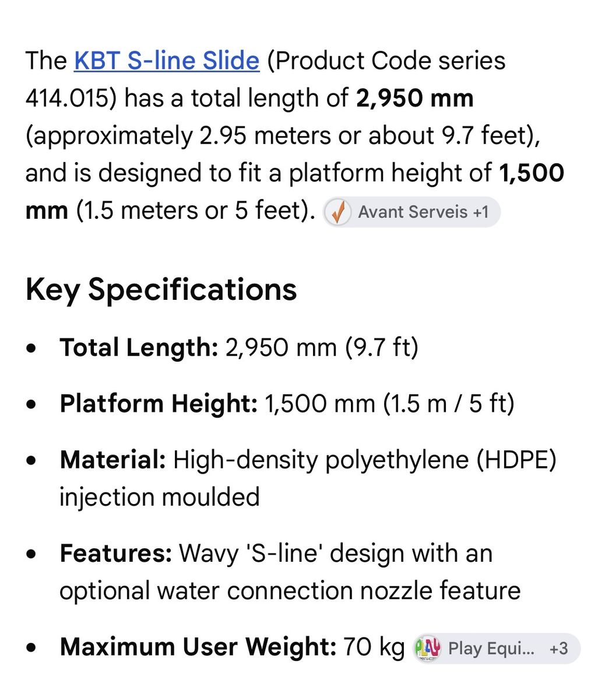Click the colorful PLAY logo icon
The height and width of the screenshot is (700, 612).
click(x=427, y=649)
